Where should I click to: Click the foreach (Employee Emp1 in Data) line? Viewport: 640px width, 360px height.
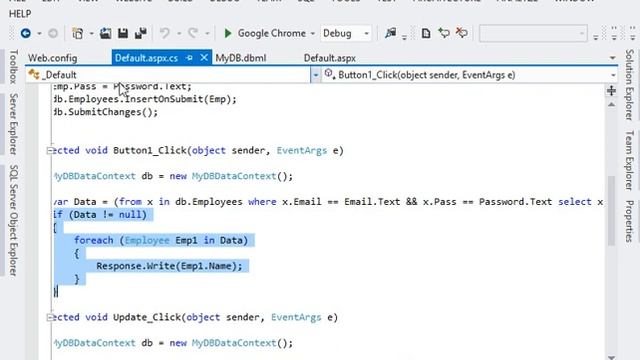161,240
